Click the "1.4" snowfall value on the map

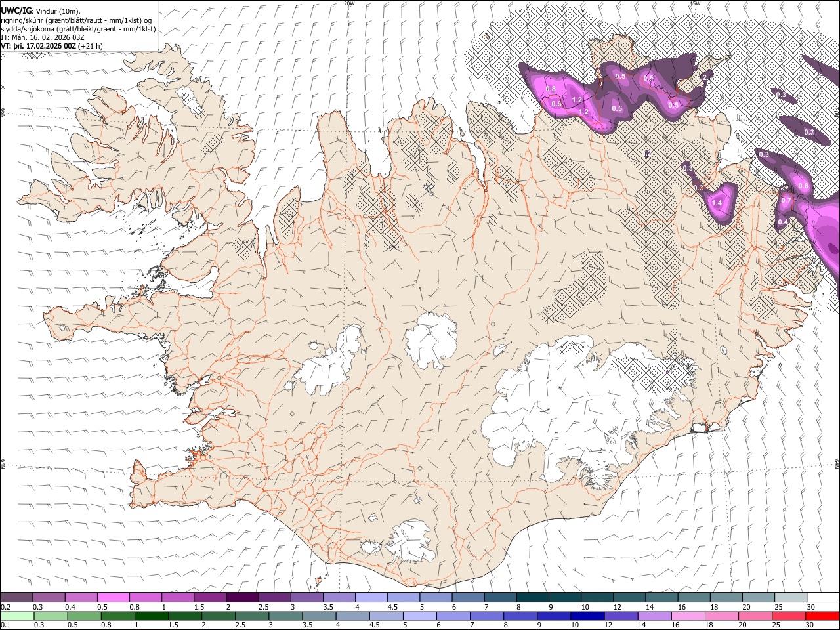[x=717, y=203]
